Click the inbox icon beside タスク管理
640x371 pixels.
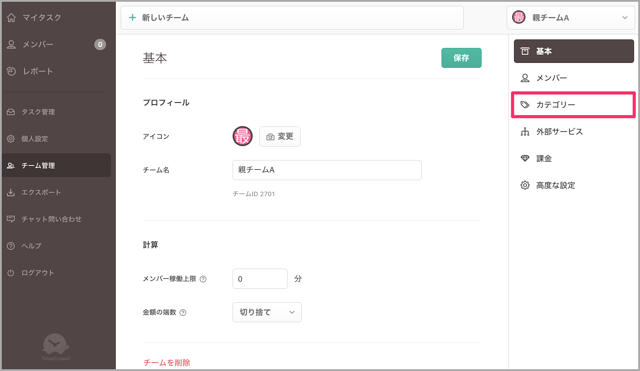tap(11, 112)
